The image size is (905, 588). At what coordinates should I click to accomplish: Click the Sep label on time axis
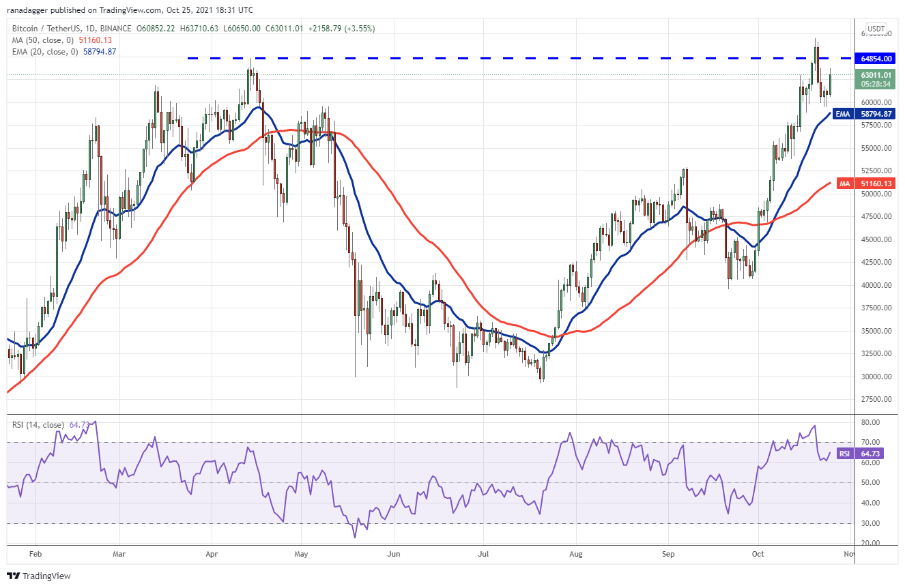(667, 555)
